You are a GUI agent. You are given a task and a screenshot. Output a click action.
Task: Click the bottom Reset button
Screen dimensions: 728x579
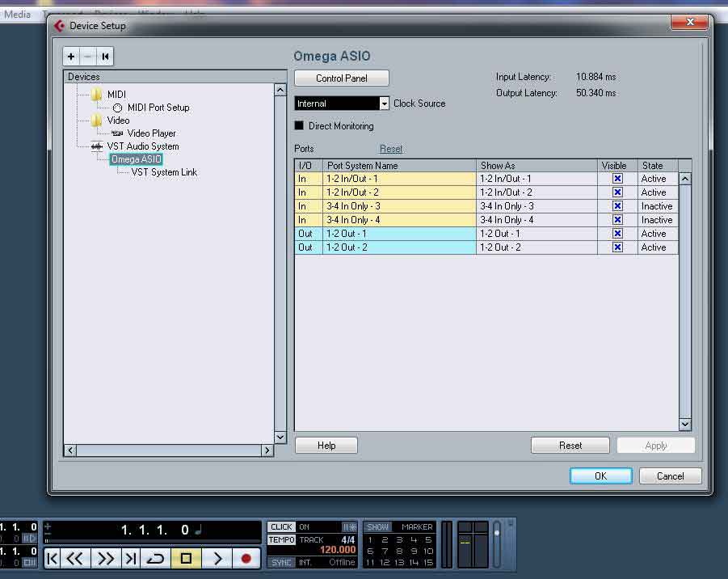coord(570,446)
